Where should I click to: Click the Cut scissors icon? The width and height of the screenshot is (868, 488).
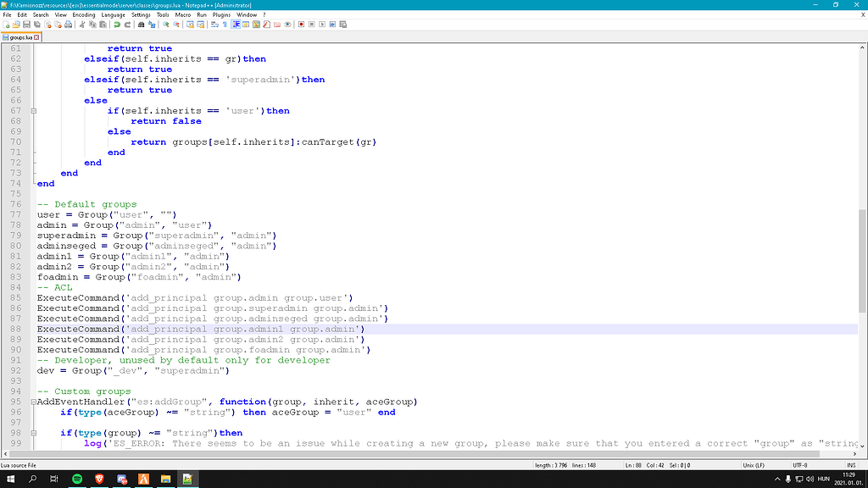click(82, 25)
